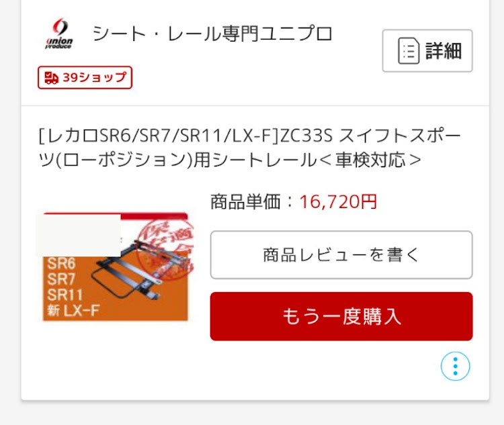Open the three-dot more options menu

pyautogui.click(x=455, y=366)
